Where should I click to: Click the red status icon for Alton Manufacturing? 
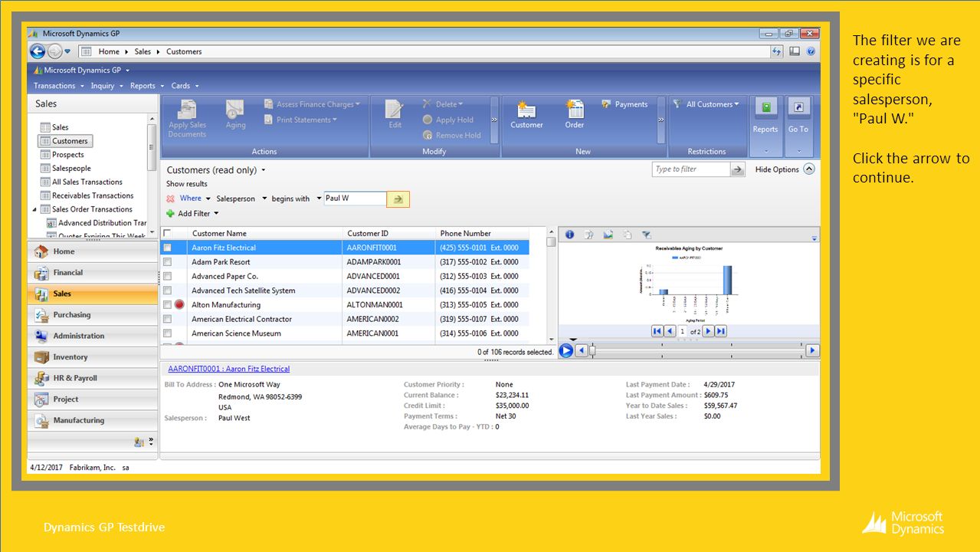[x=179, y=304]
